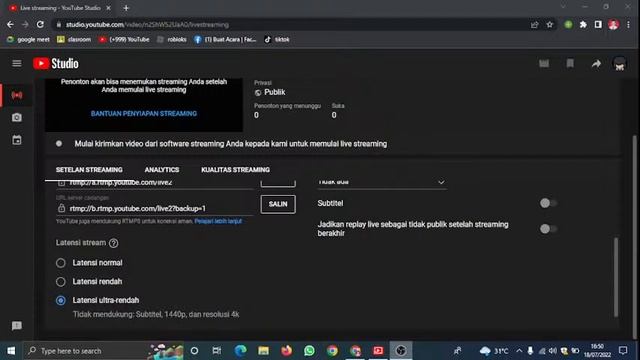Viewport: 640px width, 360px height.
Task: Click the backup server URL field
Action: [x=155, y=209]
